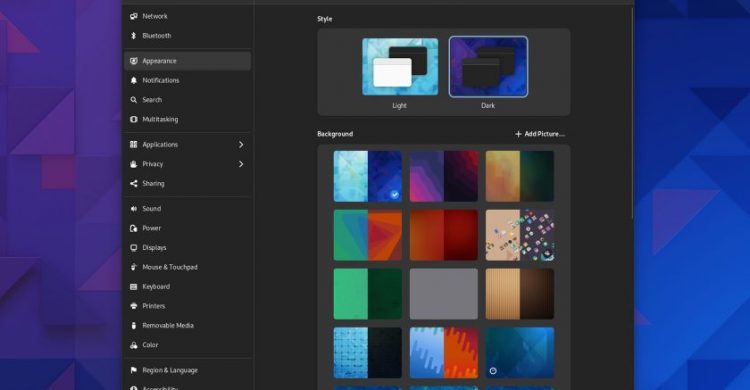Click the Keyboard icon
The width and height of the screenshot is (750, 390).
coord(133,287)
